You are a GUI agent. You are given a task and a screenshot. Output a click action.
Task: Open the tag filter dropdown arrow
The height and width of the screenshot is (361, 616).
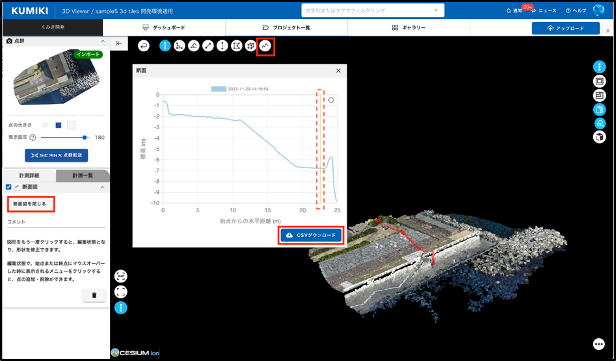tap(436, 10)
